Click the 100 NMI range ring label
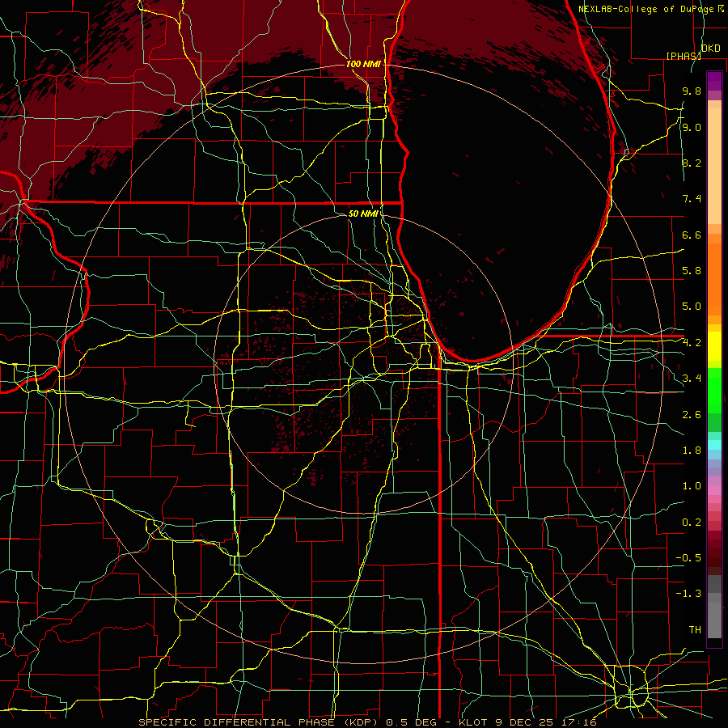Image resolution: width=728 pixels, height=728 pixels. pos(362,64)
